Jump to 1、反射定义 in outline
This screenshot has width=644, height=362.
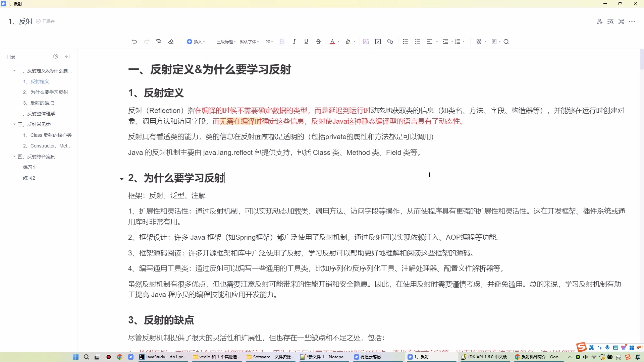(x=36, y=81)
